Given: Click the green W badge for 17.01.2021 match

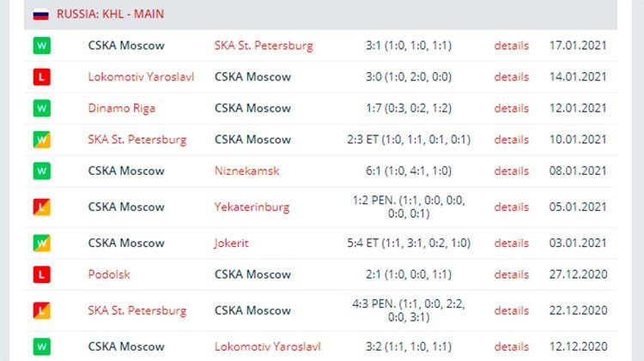Looking at the screenshot, I should pos(42,45).
